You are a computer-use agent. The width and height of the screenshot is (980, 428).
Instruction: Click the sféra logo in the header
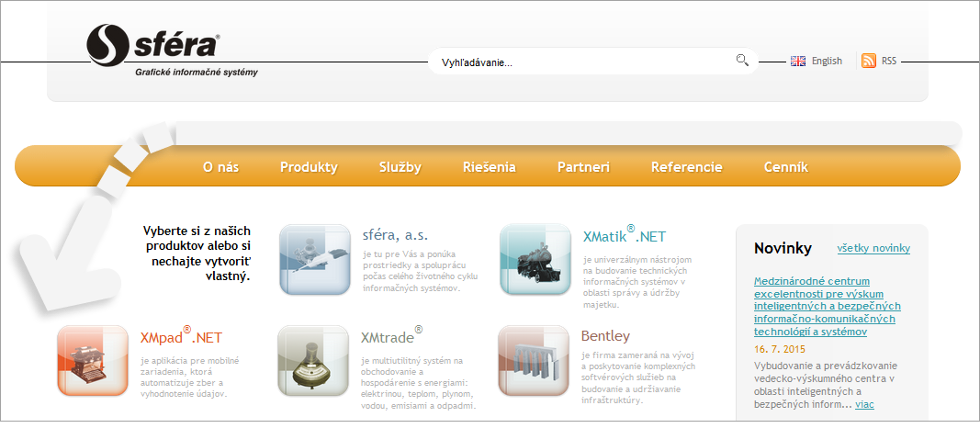coord(153,45)
